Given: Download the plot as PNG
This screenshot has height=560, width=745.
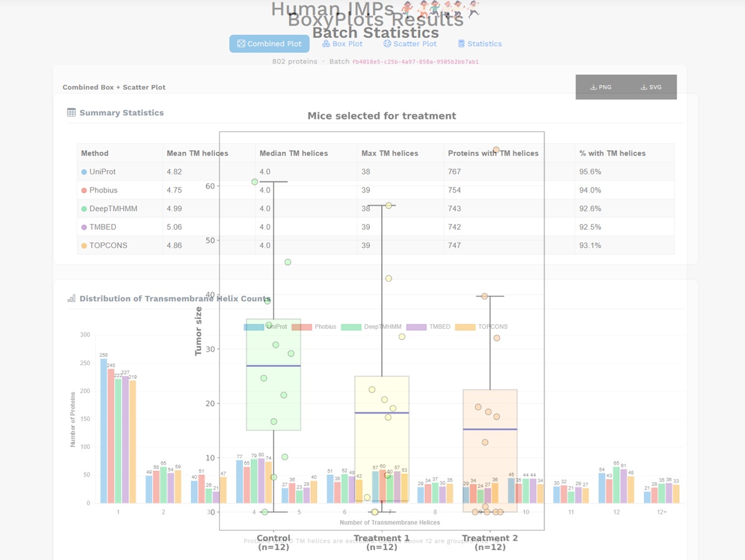Looking at the screenshot, I should pos(600,87).
